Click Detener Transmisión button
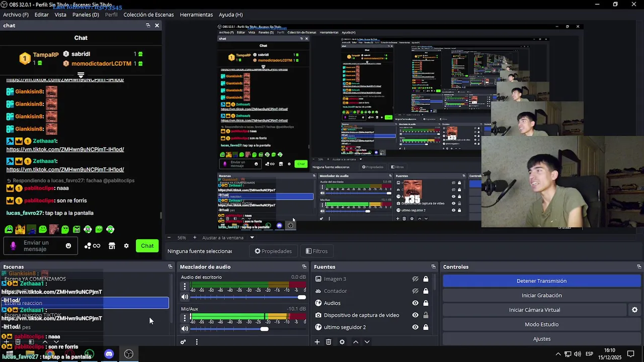644x362 pixels. coord(541,281)
